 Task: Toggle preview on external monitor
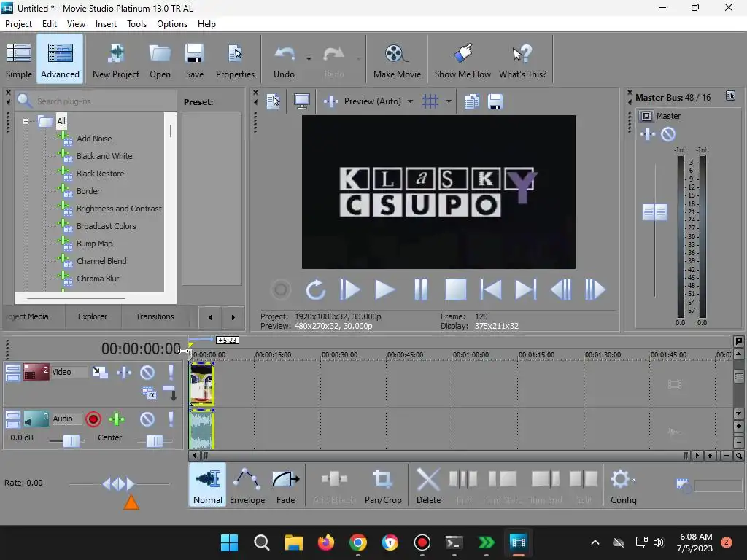pos(302,101)
